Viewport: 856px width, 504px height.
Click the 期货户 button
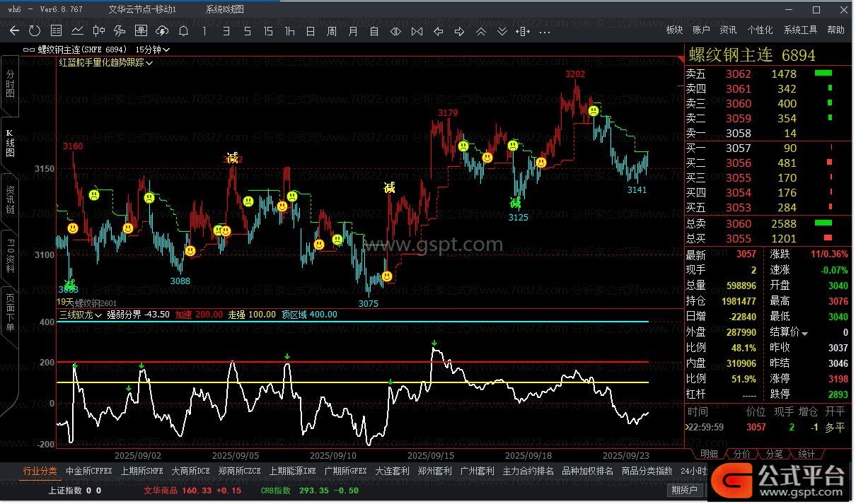coord(684,489)
